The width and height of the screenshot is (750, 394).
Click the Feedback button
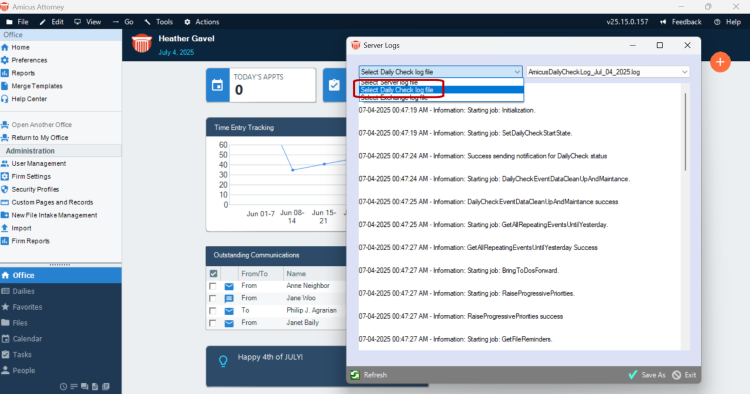pyautogui.click(x=681, y=22)
